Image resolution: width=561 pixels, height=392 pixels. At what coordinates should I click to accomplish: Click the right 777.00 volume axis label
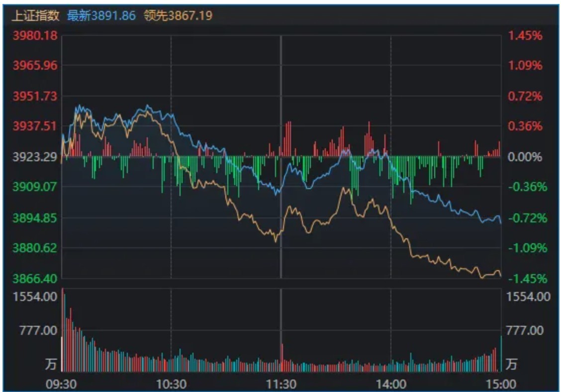pos(525,330)
